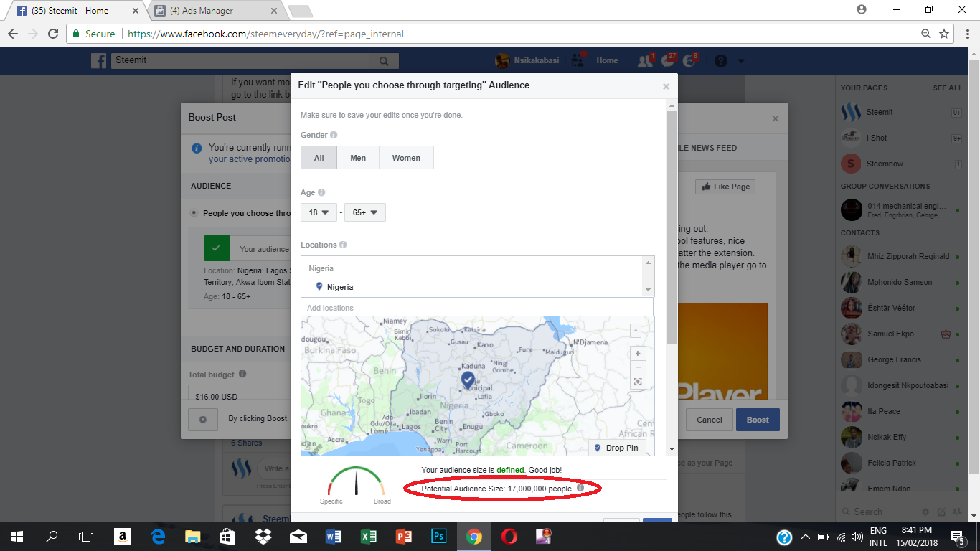This screenshot has width=980, height=551.
Task: Click the Edit Audience dialog scrollbar
Action: [672, 227]
